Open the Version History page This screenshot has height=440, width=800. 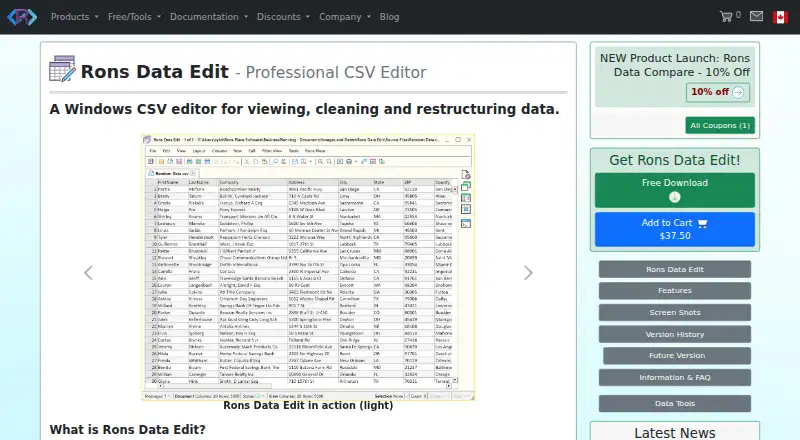(x=674, y=334)
